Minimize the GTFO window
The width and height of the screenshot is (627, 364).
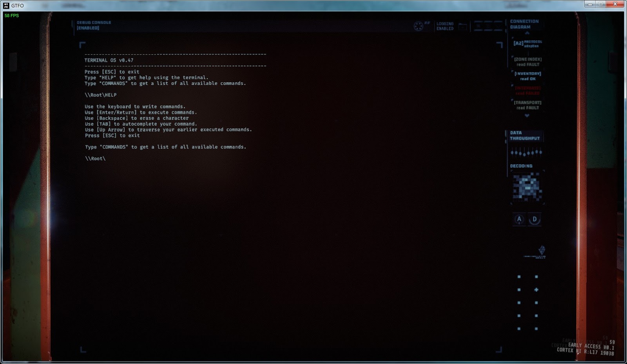590,4
